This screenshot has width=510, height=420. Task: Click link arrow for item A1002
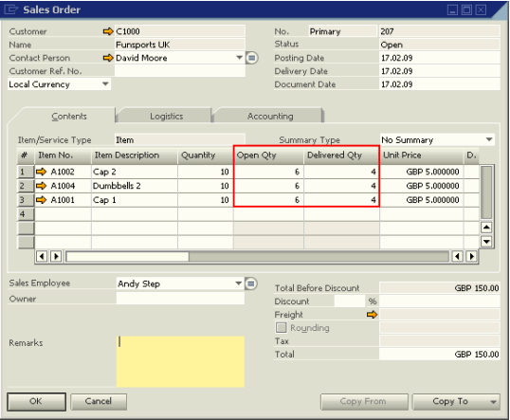click(x=41, y=171)
